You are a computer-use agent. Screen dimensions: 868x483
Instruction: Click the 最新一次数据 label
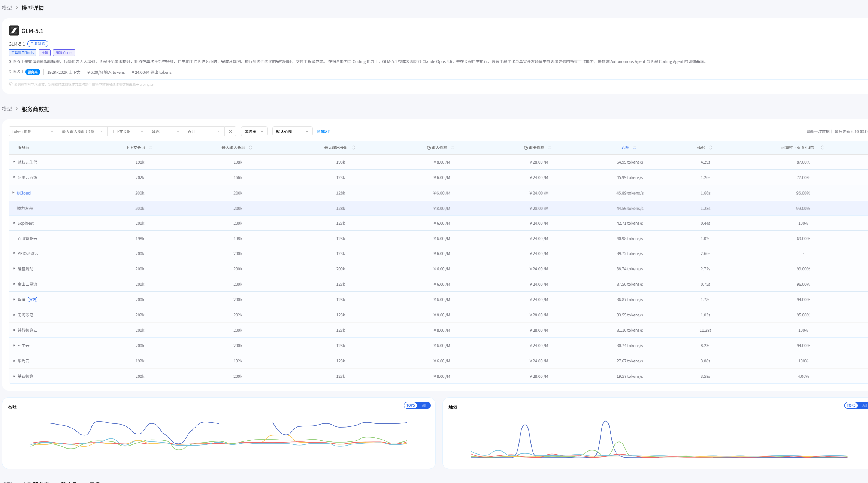818,131
